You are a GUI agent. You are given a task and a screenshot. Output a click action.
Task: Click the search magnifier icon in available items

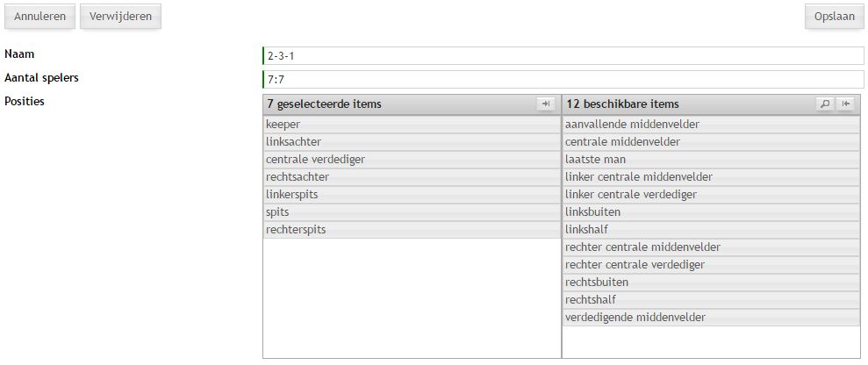pyautogui.click(x=825, y=104)
